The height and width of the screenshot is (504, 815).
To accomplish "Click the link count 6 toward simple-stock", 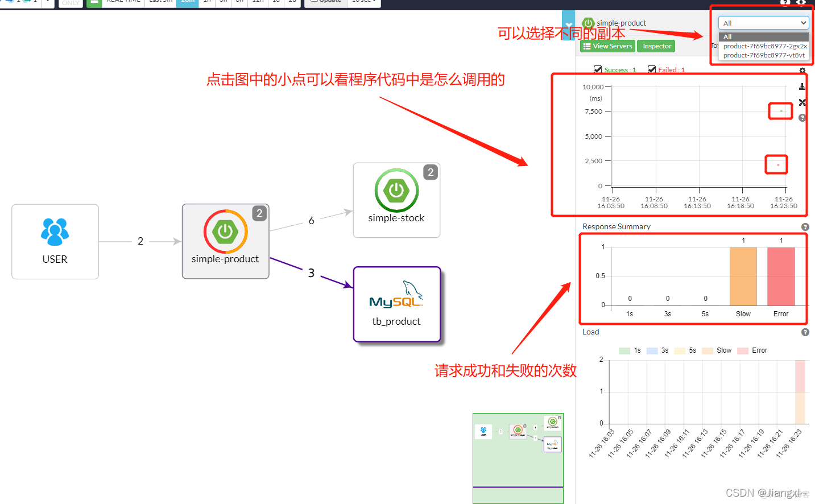I will coord(311,221).
